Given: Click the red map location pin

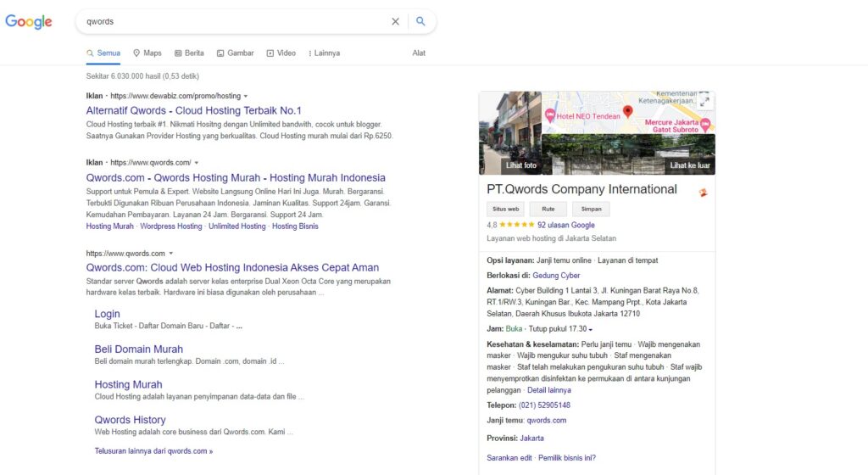Looking at the screenshot, I should pos(628,111).
